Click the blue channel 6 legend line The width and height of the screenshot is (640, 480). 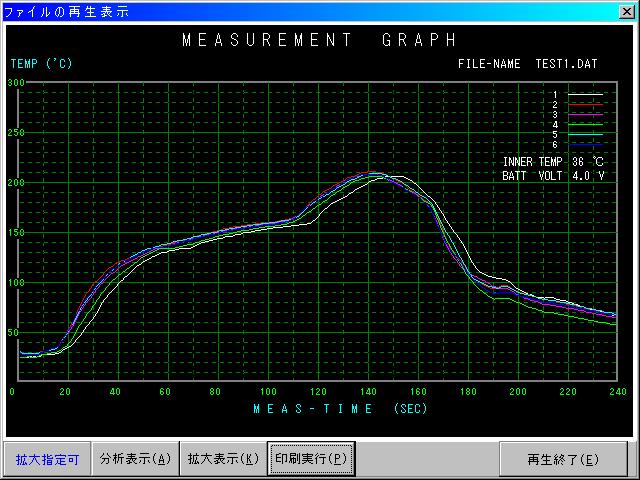click(x=585, y=144)
